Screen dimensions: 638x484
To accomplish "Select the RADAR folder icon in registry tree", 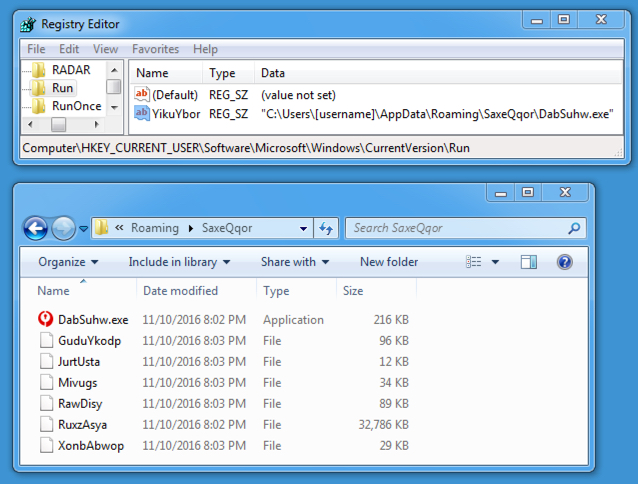I will tap(39, 70).
